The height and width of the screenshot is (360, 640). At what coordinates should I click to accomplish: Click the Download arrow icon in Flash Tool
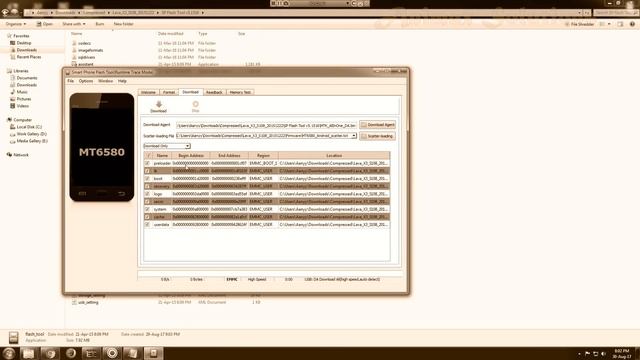[158, 104]
